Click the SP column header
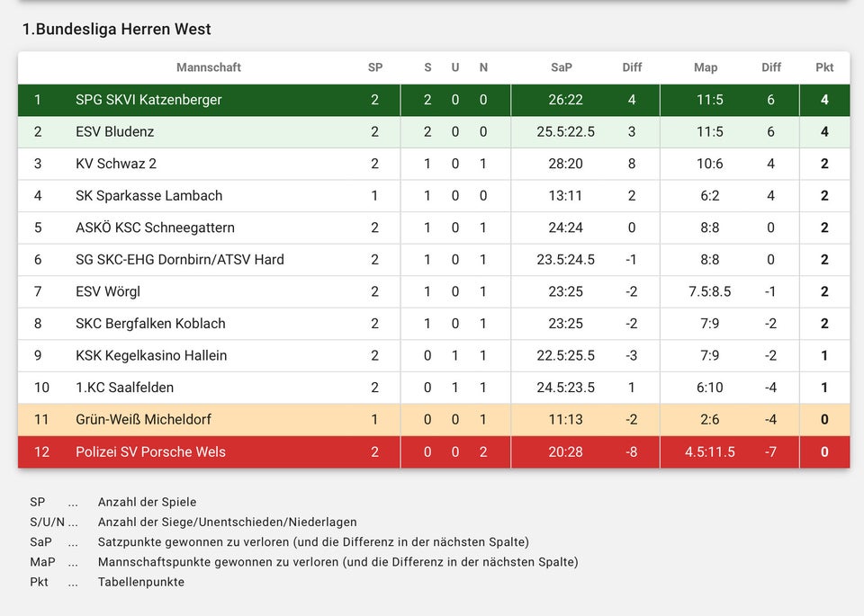The width and height of the screenshot is (864, 616). 374,67
